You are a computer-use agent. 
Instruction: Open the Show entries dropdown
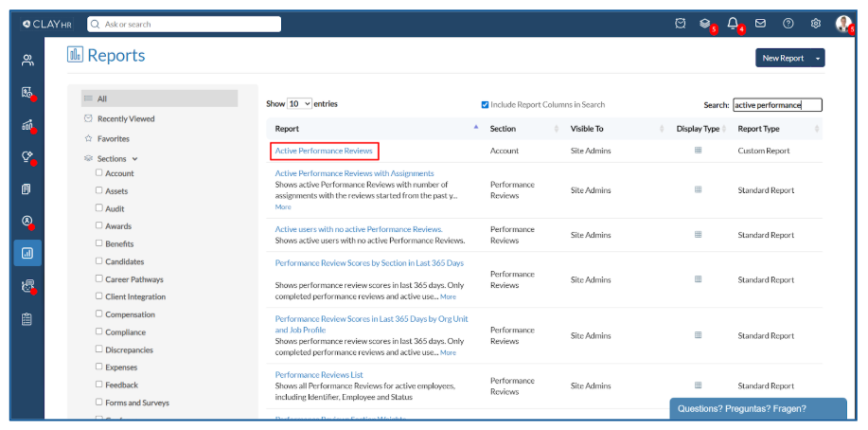click(299, 103)
